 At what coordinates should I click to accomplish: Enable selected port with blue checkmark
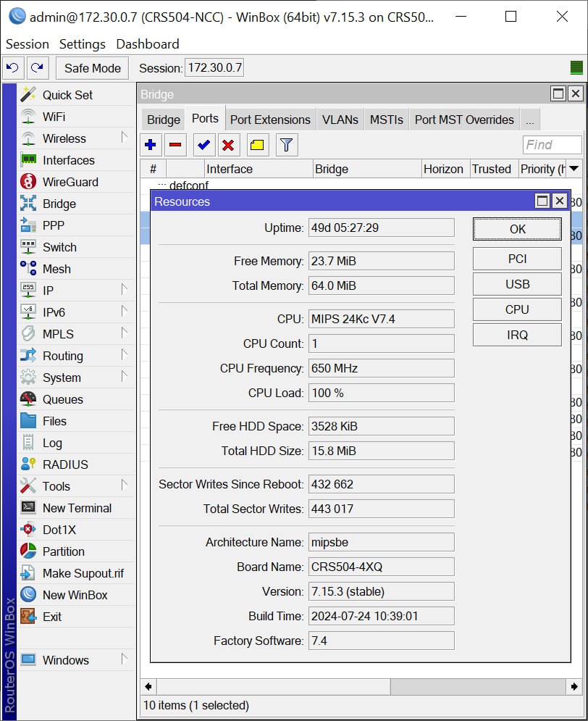(x=203, y=146)
